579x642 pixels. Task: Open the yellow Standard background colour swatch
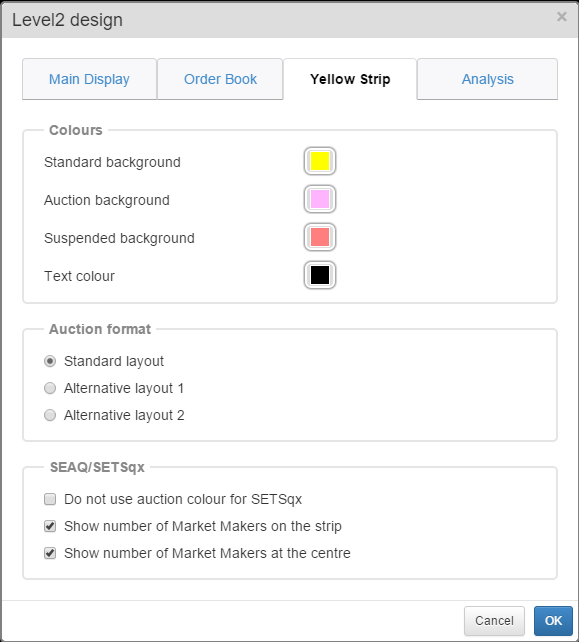(x=320, y=161)
